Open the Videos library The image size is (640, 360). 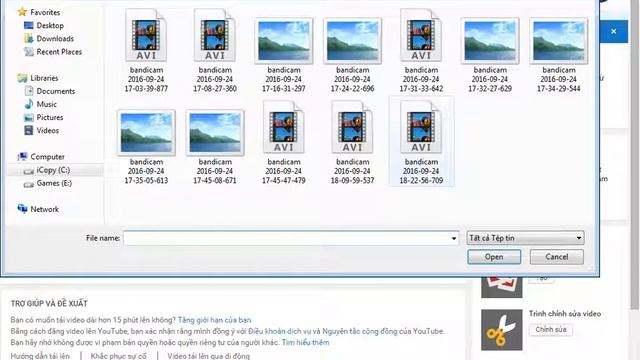47,130
